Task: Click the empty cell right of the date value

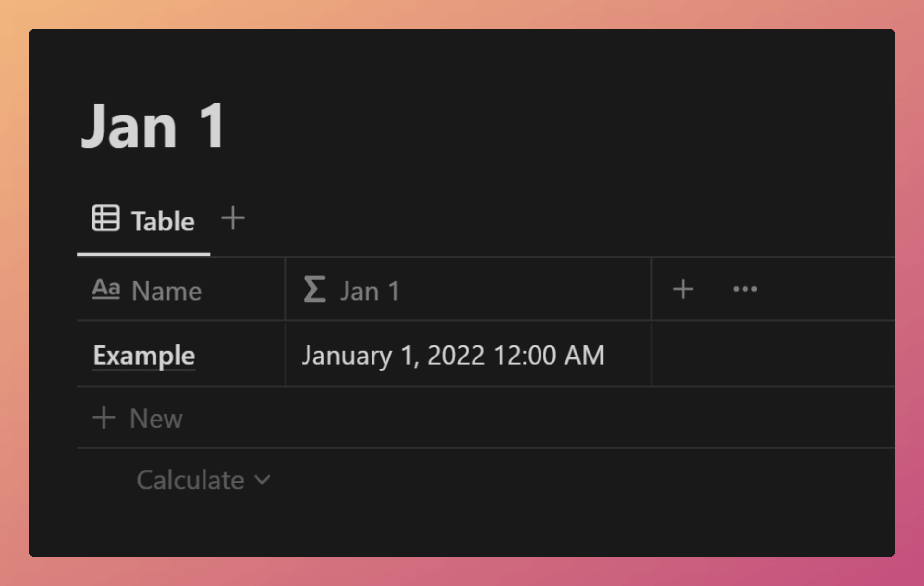Action: [773, 354]
